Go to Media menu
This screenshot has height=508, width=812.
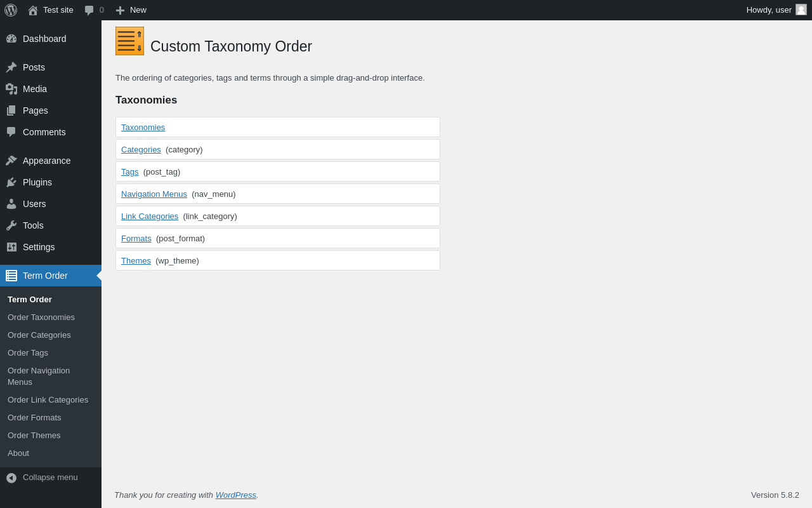[x=35, y=89]
